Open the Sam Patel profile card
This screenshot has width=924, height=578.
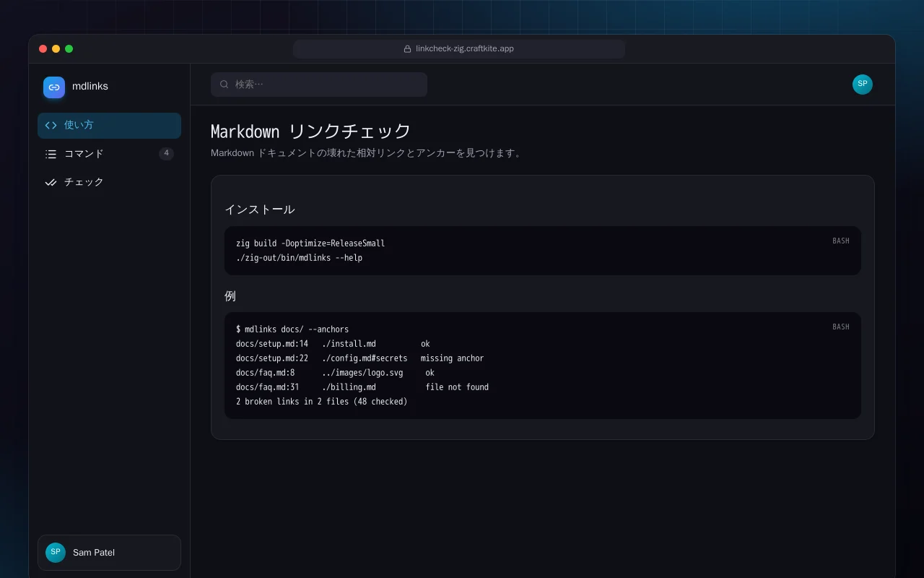(x=109, y=553)
